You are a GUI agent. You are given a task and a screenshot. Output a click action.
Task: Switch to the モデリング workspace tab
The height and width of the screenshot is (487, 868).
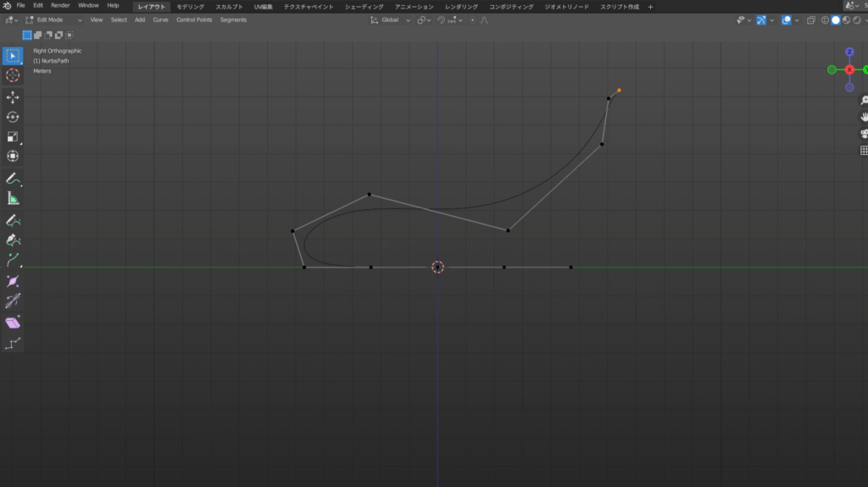[190, 6]
